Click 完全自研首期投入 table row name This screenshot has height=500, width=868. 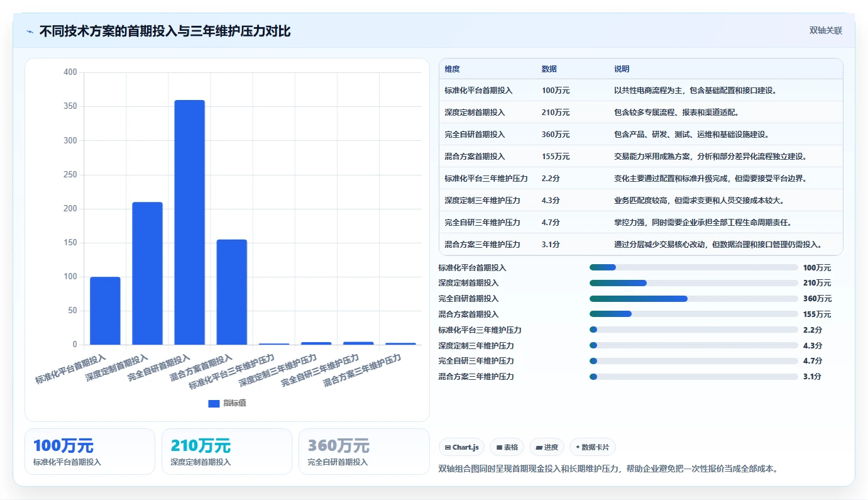(x=475, y=135)
